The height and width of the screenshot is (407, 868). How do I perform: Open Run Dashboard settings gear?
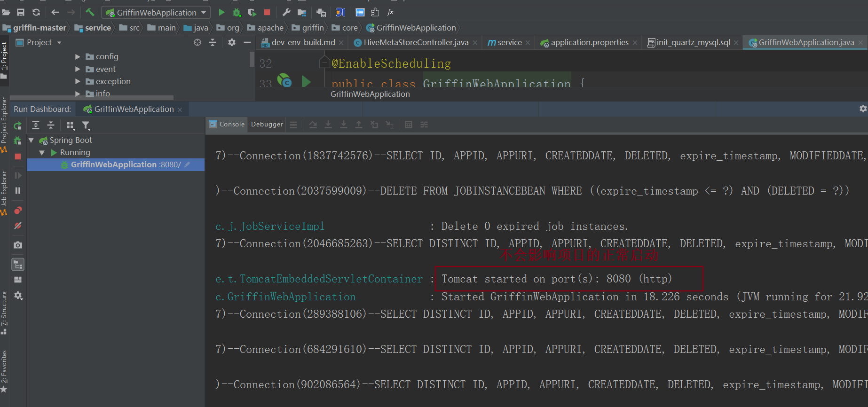(x=863, y=109)
